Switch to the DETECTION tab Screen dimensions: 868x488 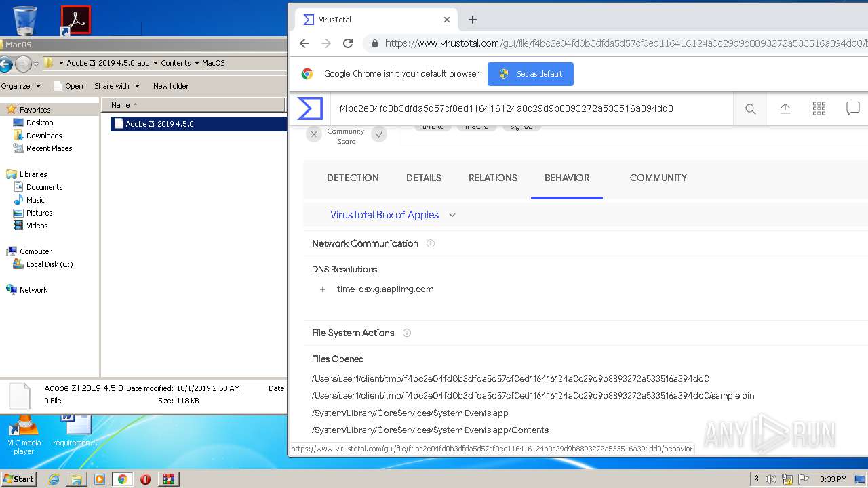[353, 178]
